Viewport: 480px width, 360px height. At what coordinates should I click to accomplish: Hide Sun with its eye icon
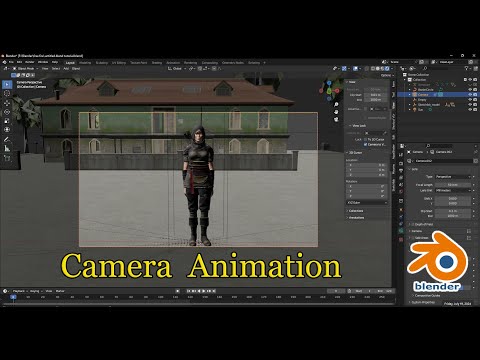click(470, 109)
